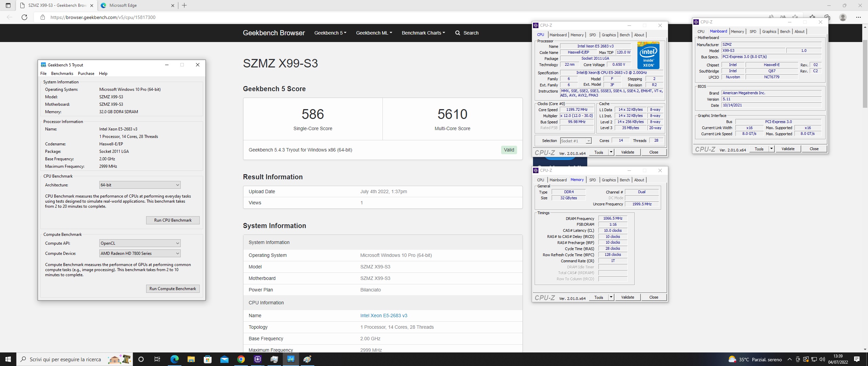Close the SZMZ X99-S3 Geekbench browser tab

coord(92,5)
